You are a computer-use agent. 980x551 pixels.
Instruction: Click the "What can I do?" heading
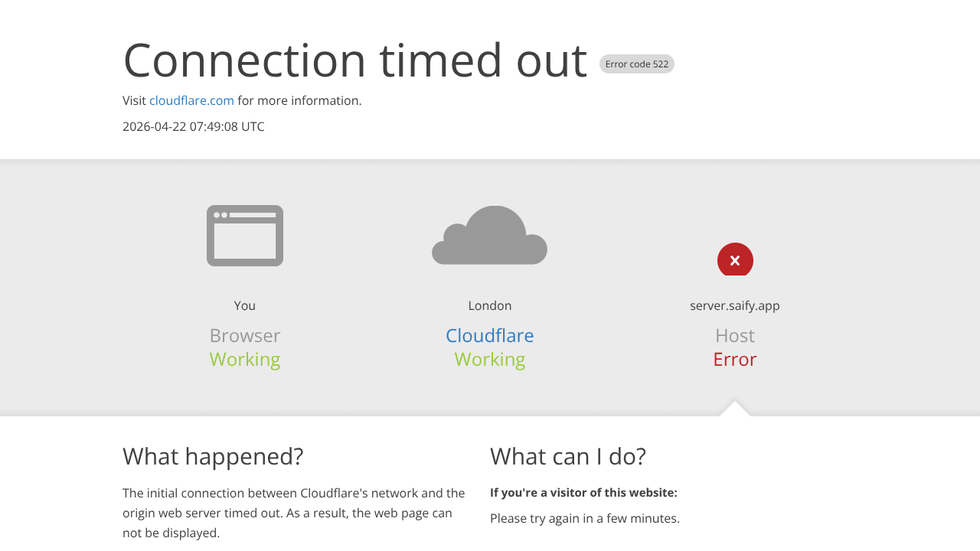568,456
